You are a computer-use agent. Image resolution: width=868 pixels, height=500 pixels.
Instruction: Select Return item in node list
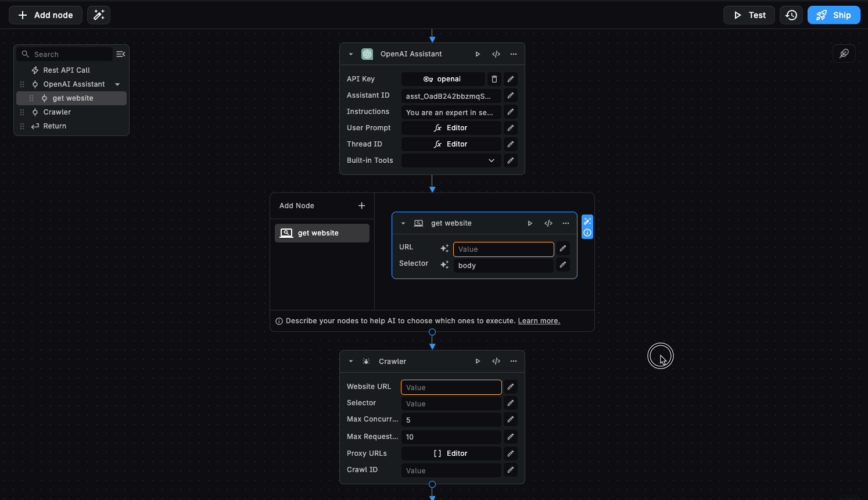(55, 126)
